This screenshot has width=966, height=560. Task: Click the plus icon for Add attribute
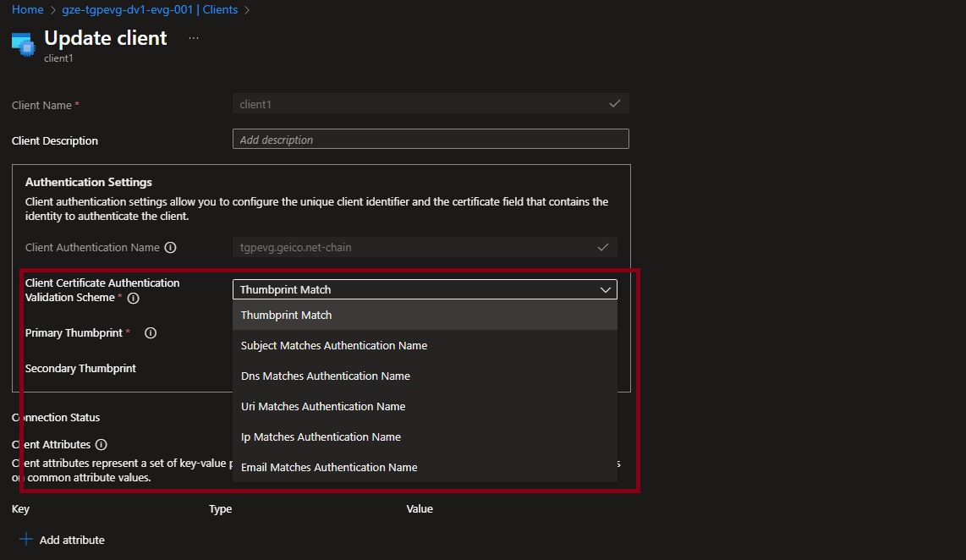point(25,540)
